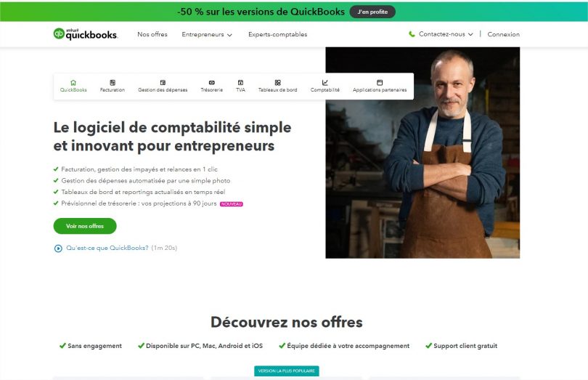This screenshot has width=588, height=380.
Task: Click the Voir nos offres button
Action: tap(85, 226)
